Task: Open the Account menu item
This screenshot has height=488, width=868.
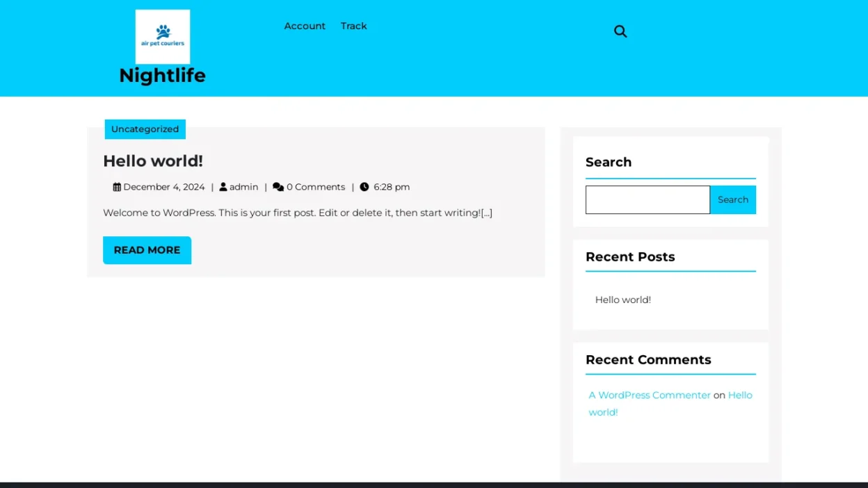Action: pyautogui.click(x=305, y=26)
